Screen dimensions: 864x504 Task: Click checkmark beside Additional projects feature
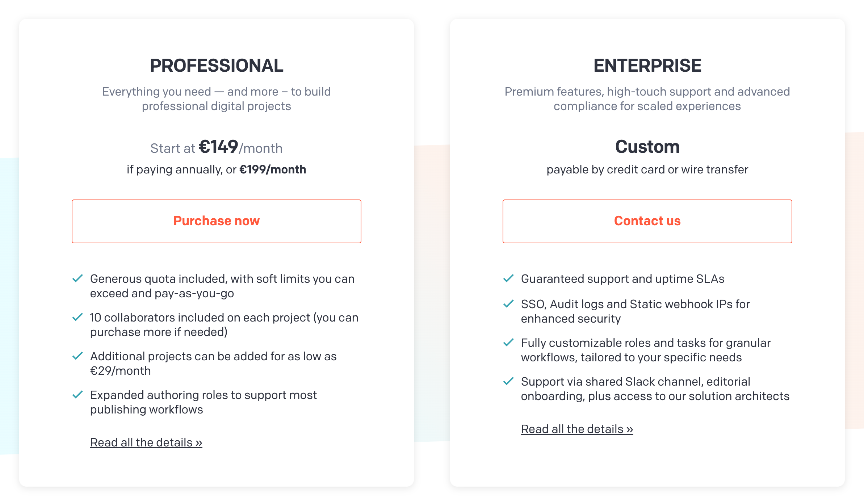click(x=77, y=356)
